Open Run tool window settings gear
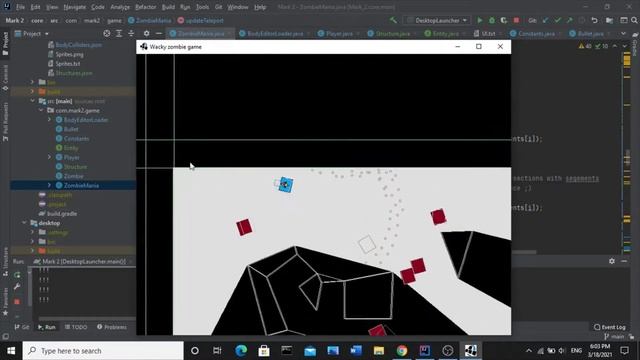 click(x=611, y=261)
